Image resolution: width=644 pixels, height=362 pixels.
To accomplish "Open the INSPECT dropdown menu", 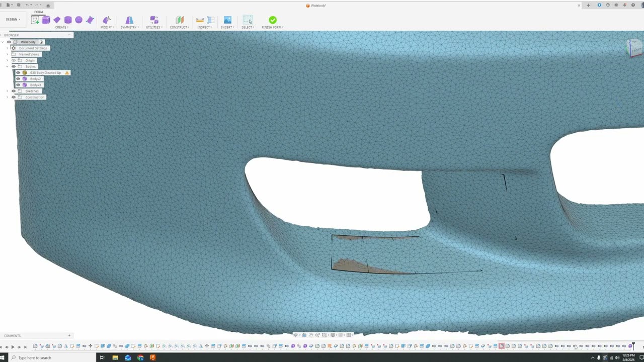I will click(204, 27).
